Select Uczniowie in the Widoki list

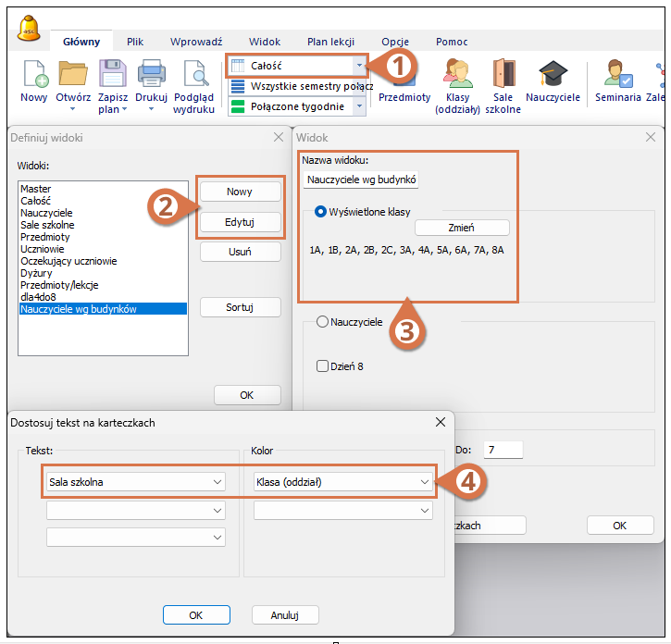coord(103,249)
